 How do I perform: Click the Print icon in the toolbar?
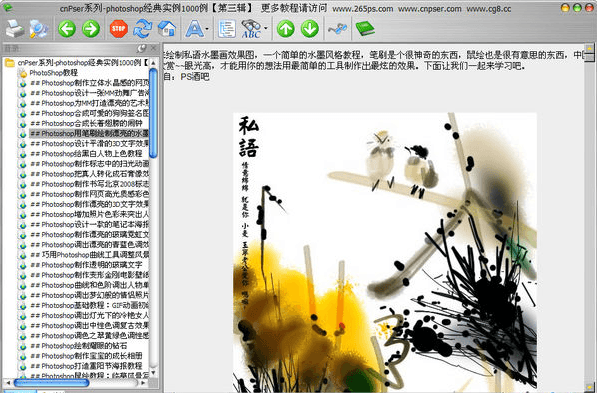(x=14, y=29)
